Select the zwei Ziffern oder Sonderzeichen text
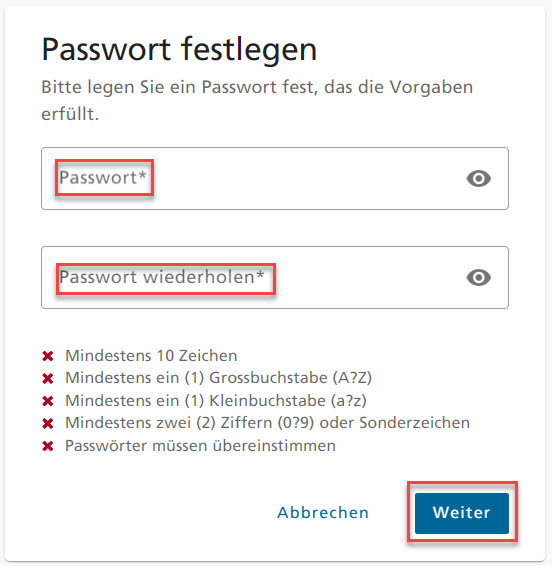 tap(267, 423)
